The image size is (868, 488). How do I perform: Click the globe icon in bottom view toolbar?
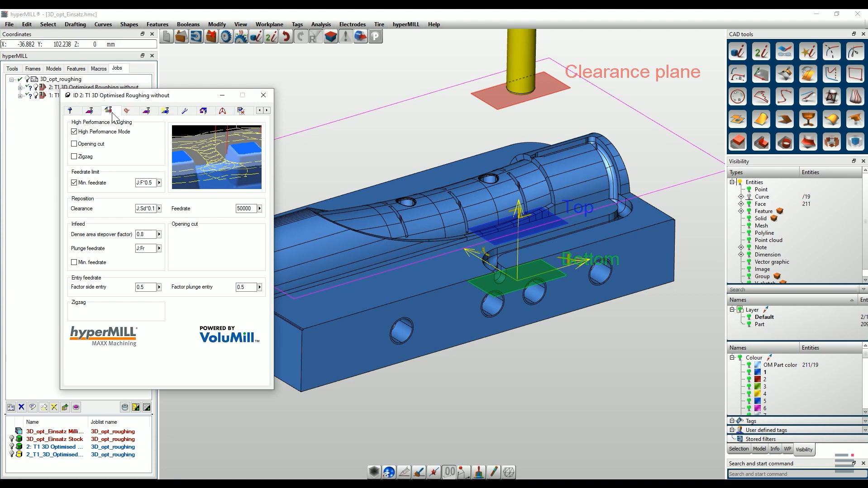click(389, 472)
